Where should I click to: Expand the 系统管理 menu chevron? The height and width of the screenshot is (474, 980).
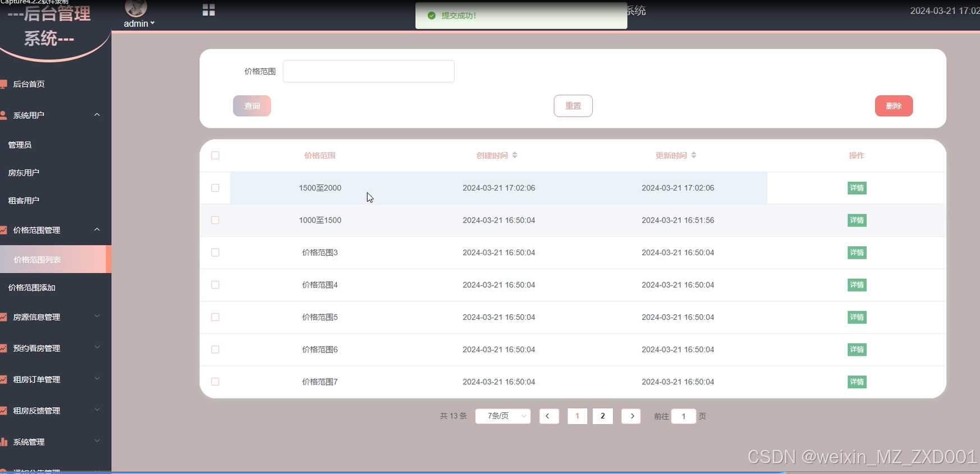[97, 441]
